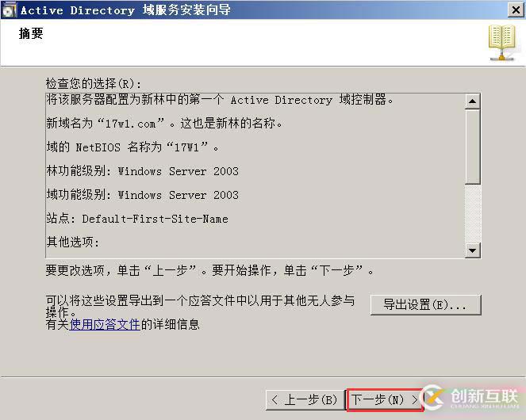Viewport: 526px width, 420px height.
Task: Click the summary list scroll-down arrow
Action: coord(472,250)
